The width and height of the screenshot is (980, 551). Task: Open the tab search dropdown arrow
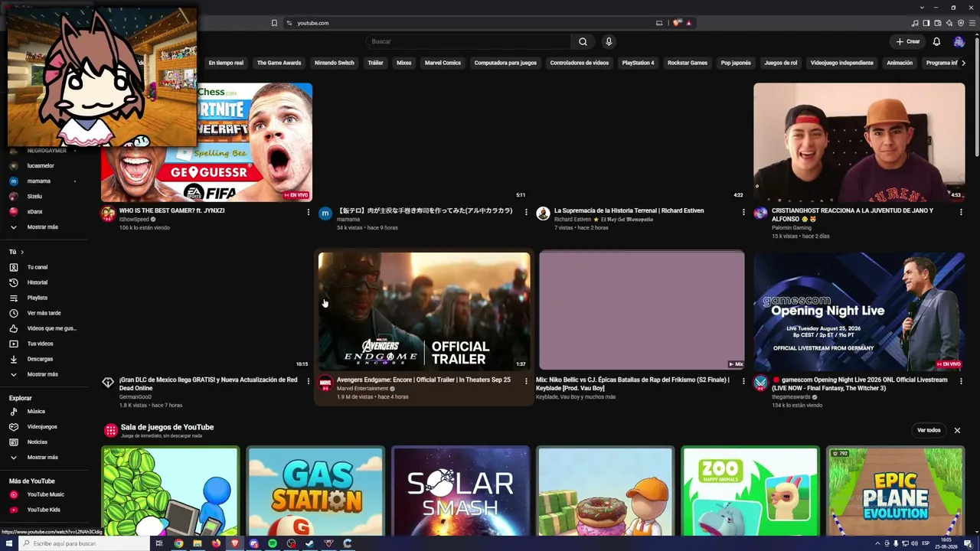(x=922, y=8)
